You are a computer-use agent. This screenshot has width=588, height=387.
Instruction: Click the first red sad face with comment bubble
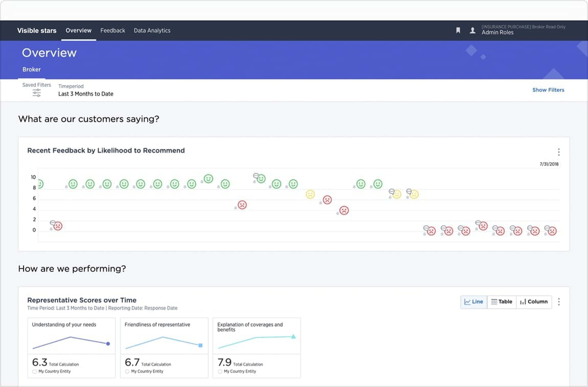coord(58,226)
